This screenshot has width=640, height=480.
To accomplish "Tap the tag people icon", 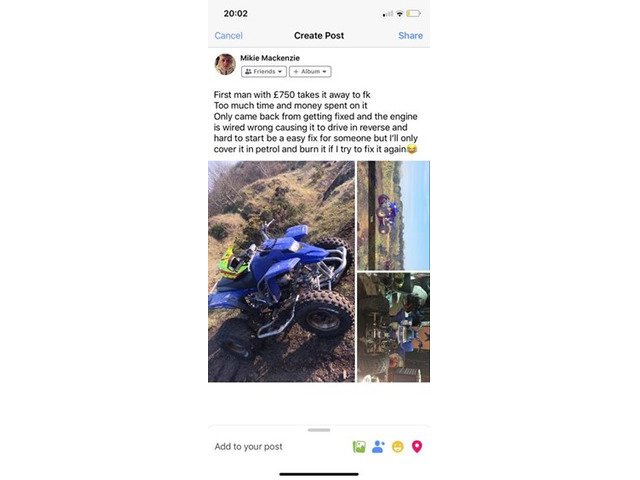I will click(378, 447).
